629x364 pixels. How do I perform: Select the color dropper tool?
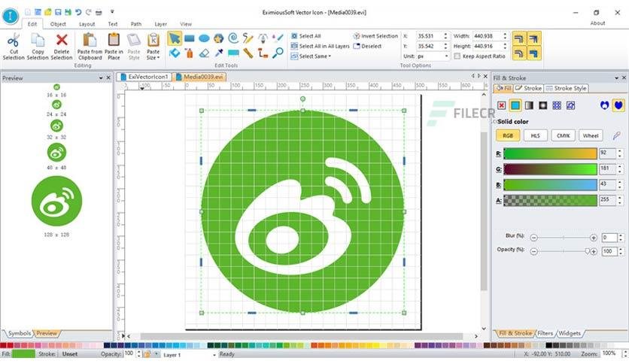(219, 53)
